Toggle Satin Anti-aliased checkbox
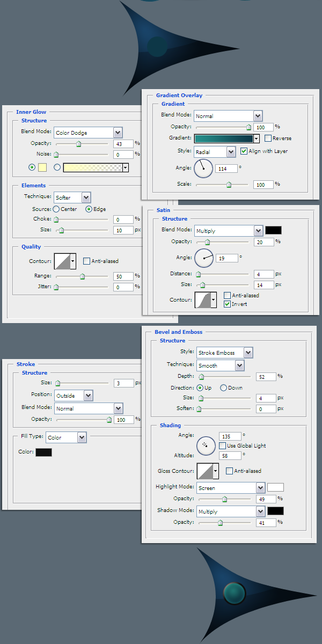This screenshot has height=644, width=322. point(228,296)
